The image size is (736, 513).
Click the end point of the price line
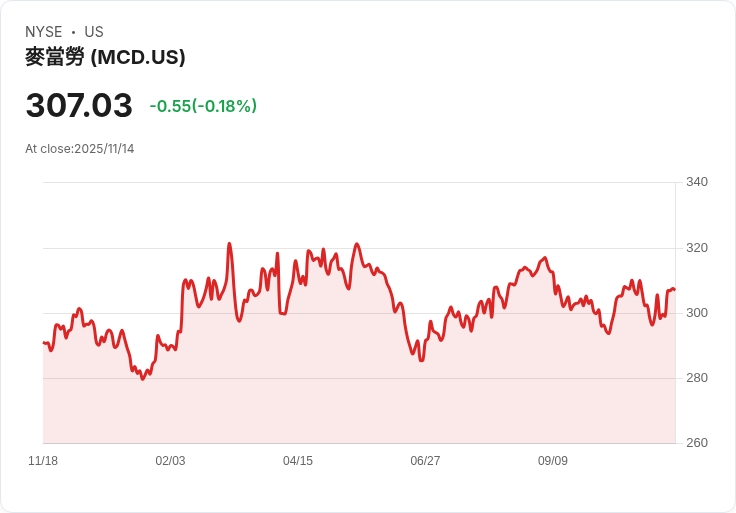(675, 290)
